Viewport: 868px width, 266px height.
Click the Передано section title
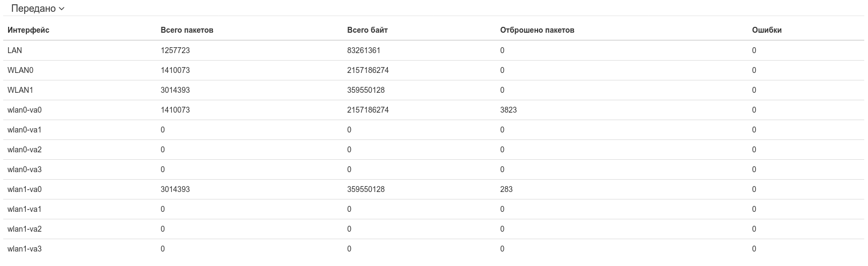coord(33,9)
